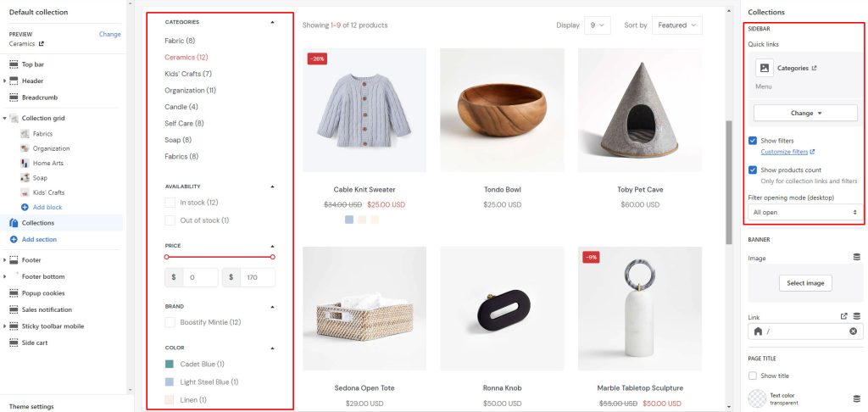This screenshot has width=868, height=412.
Task: Open the dynamic source icon beside Image
Action: coord(857,258)
